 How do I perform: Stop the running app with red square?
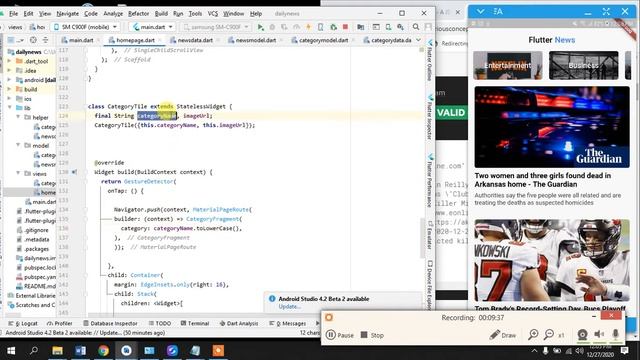345,27
